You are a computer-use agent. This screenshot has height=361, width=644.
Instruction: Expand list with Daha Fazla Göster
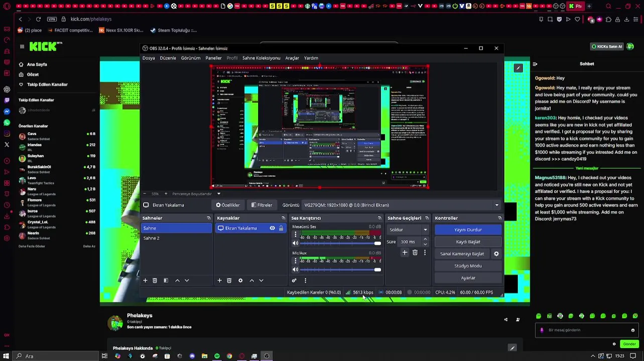32,246
